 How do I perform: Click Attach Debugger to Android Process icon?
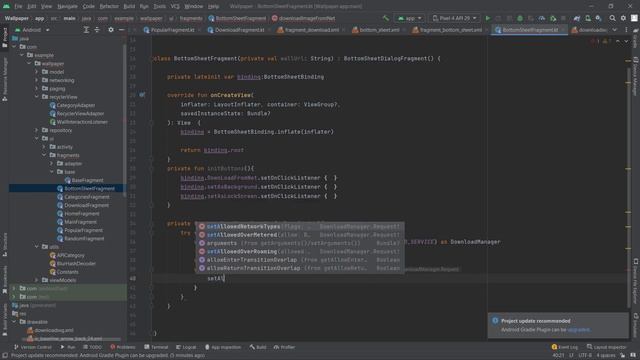[x=553, y=18]
